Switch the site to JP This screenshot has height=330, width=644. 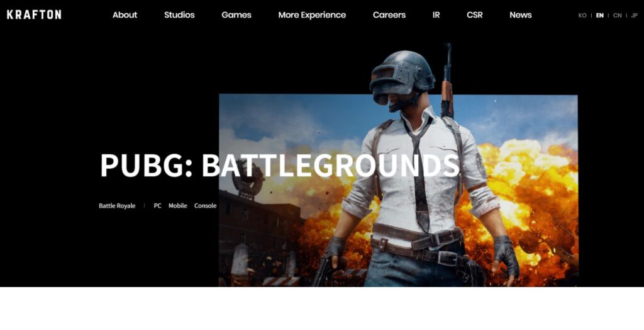[634, 16]
